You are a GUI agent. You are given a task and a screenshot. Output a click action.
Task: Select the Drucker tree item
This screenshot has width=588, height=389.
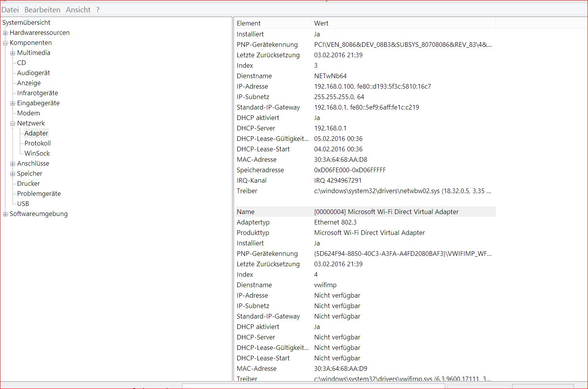pyautogui.click(x=28, y=183)
